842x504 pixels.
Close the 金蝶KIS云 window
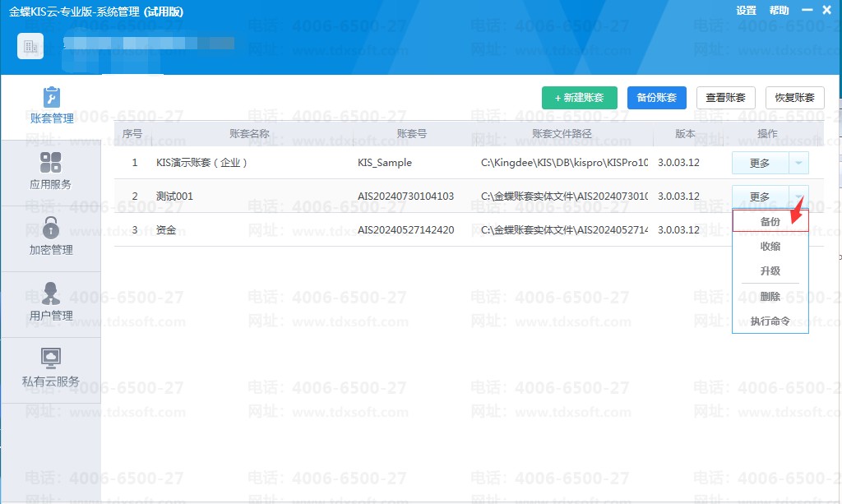click(827, 10)
